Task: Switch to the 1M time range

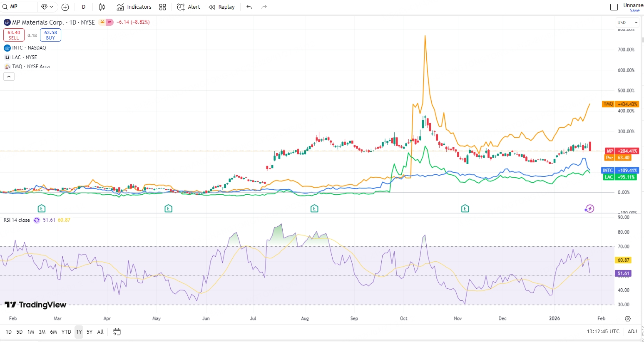Action: coord(31,332)
